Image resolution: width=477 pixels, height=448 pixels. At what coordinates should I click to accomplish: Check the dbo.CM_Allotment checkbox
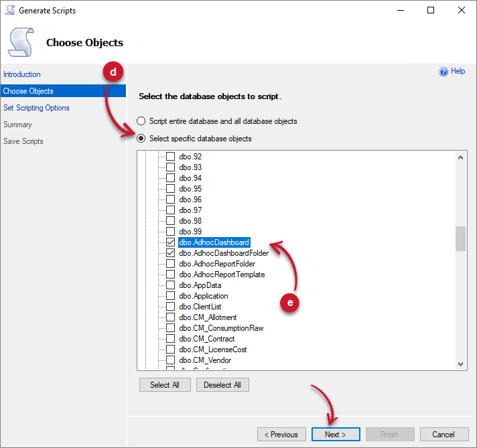(x=170, y=317)
